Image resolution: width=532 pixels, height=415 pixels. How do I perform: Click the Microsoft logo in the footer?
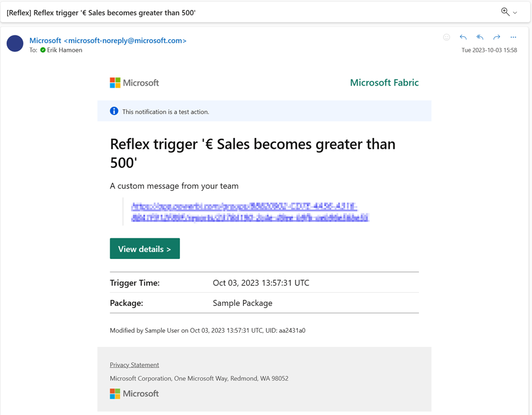pos(134,394)
